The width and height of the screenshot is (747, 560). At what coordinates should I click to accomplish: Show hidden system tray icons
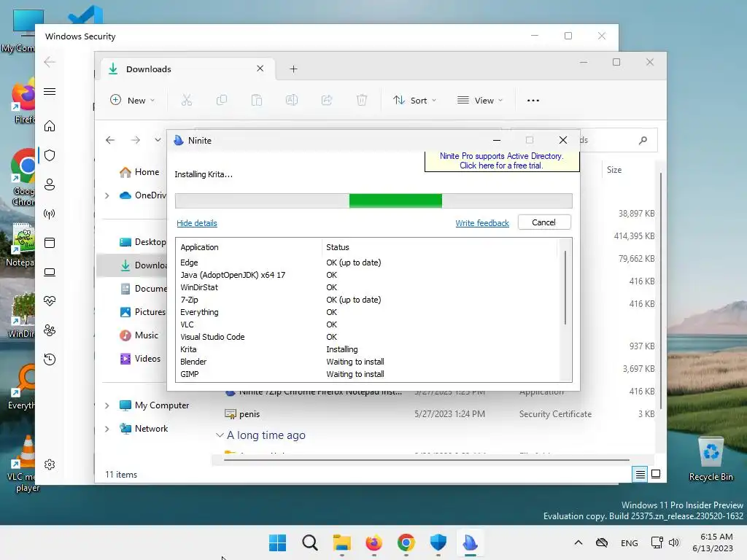click(x=578, y=542)
